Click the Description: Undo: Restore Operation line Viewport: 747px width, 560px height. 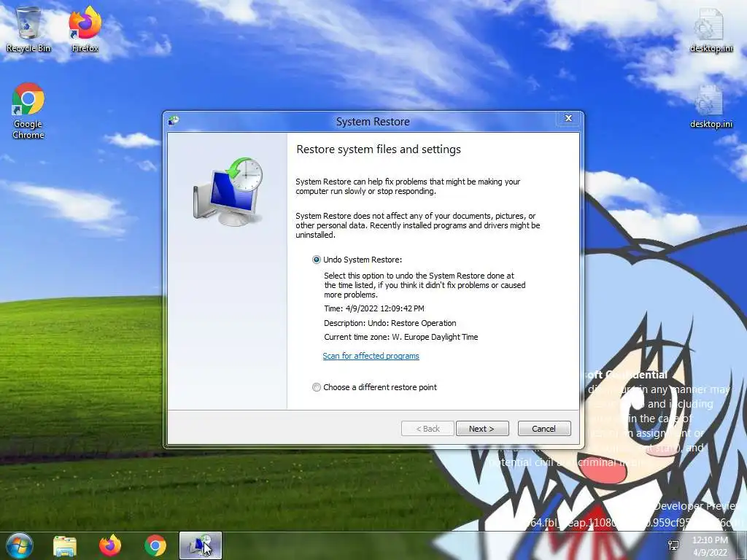point(390,323)
